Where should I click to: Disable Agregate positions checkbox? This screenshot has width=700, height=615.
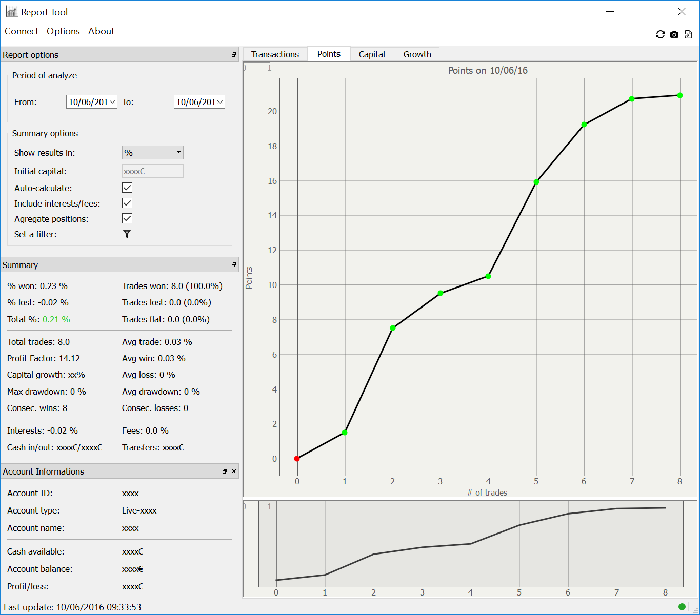tap(127, 219)
